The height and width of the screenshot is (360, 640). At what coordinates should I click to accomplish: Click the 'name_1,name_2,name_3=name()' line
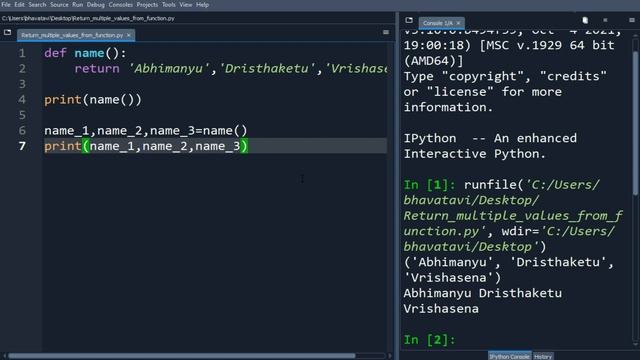coord(146,131)
